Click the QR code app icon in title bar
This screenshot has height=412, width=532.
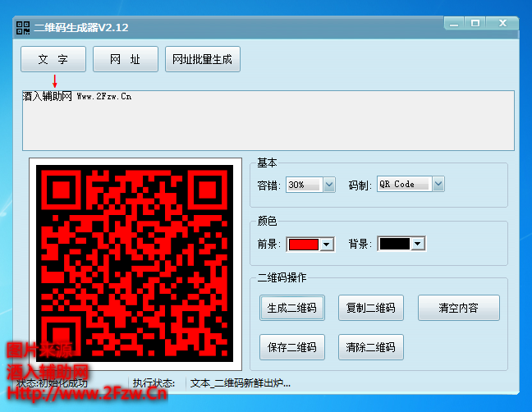click(x=23, y=28)
